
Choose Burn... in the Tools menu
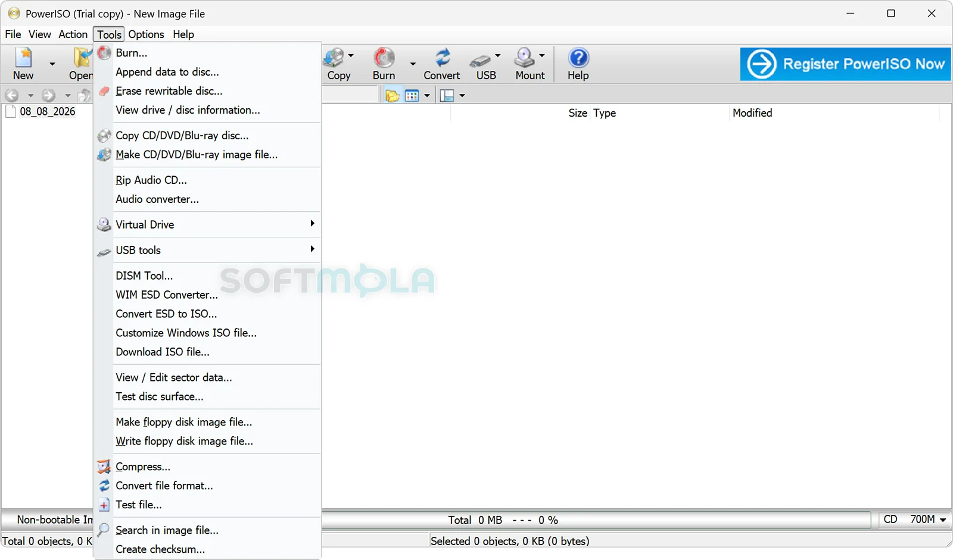(207, 53)
